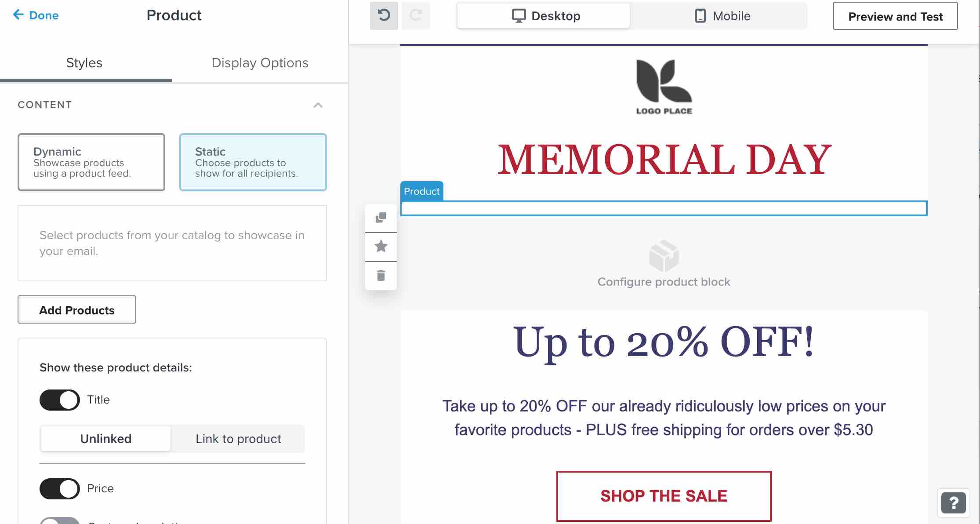The width and height of the screenshot is (980, 524).
Task: Click the favorite/star block icon
Action: point(381,247)
